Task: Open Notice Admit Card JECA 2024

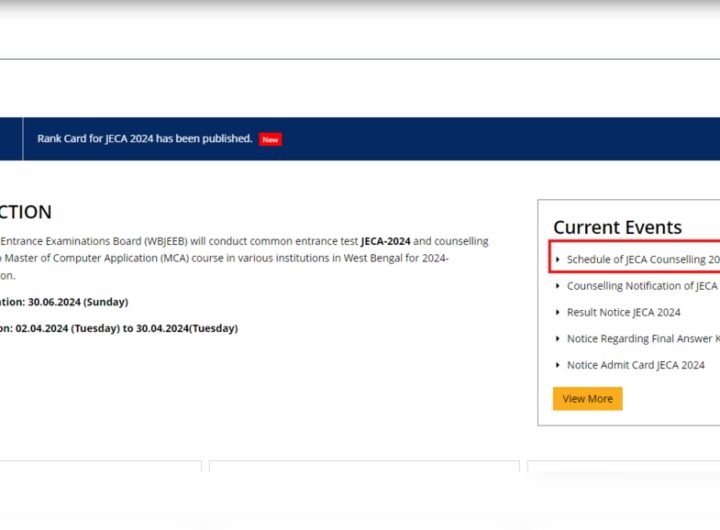Action: [x=635, y=365]
